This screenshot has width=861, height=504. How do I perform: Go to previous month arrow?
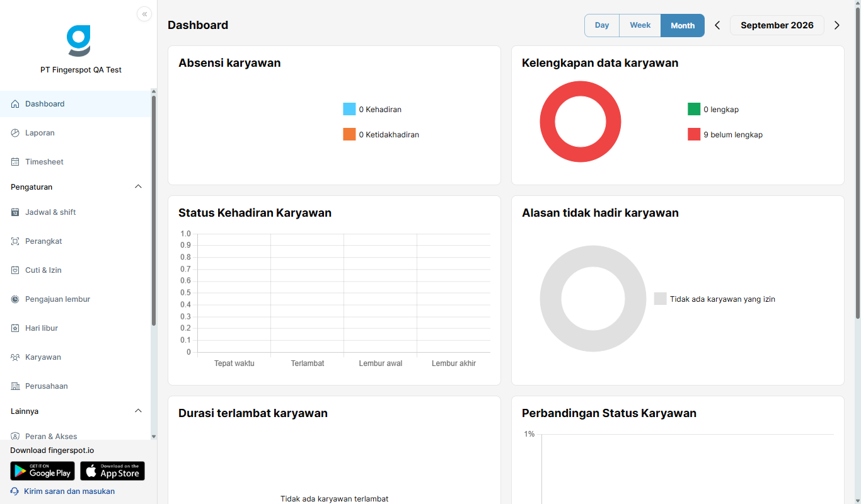(717, 25)
